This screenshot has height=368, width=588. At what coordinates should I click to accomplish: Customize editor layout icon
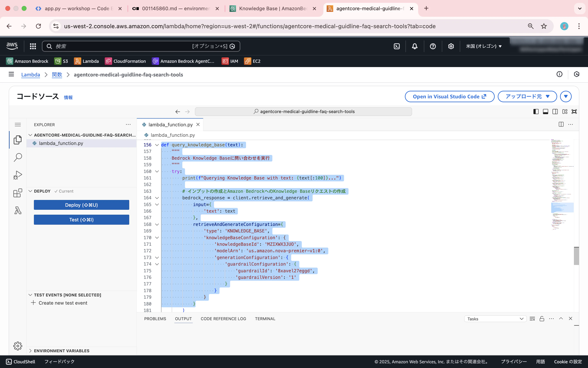pyautogui.click(x=565, y=111)
